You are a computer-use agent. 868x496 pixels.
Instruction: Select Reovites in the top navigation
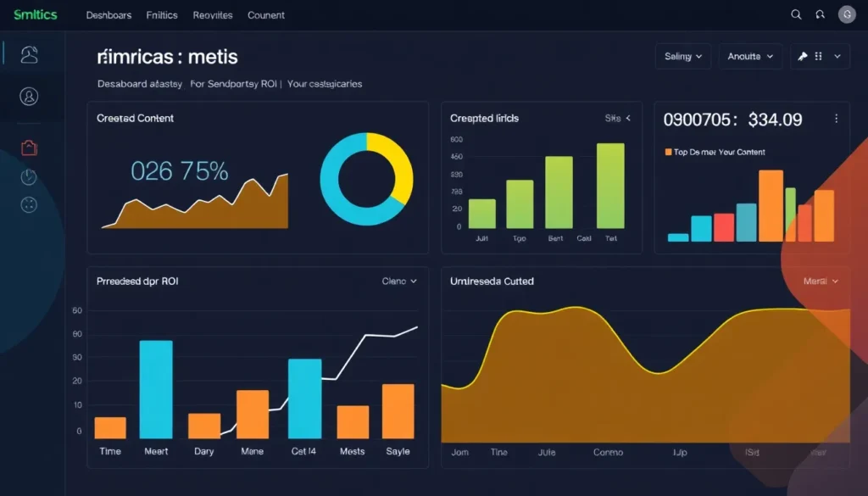tap(212, 14)
